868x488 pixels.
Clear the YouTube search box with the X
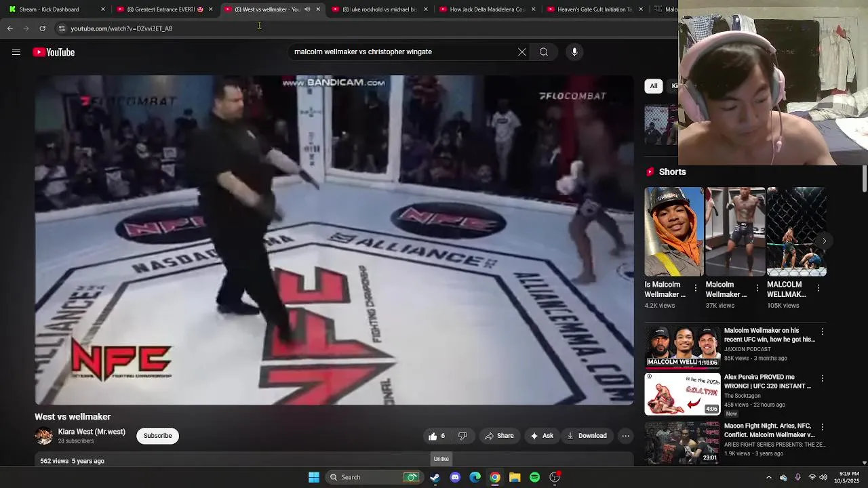(x=522, y=52)
